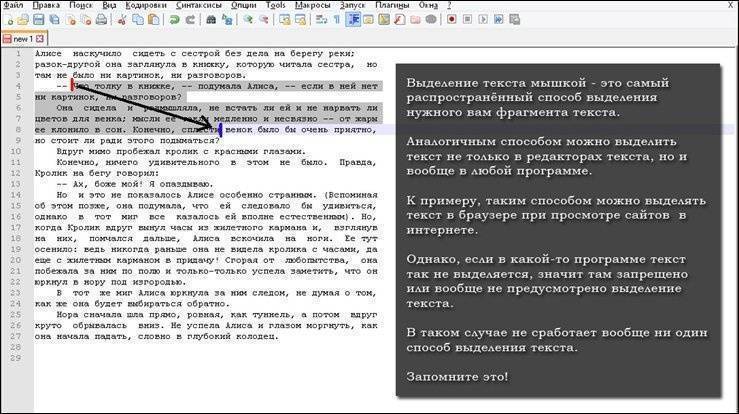Save the document with the floppy disk icon
The image size is (739, 414).
point(38,18)
